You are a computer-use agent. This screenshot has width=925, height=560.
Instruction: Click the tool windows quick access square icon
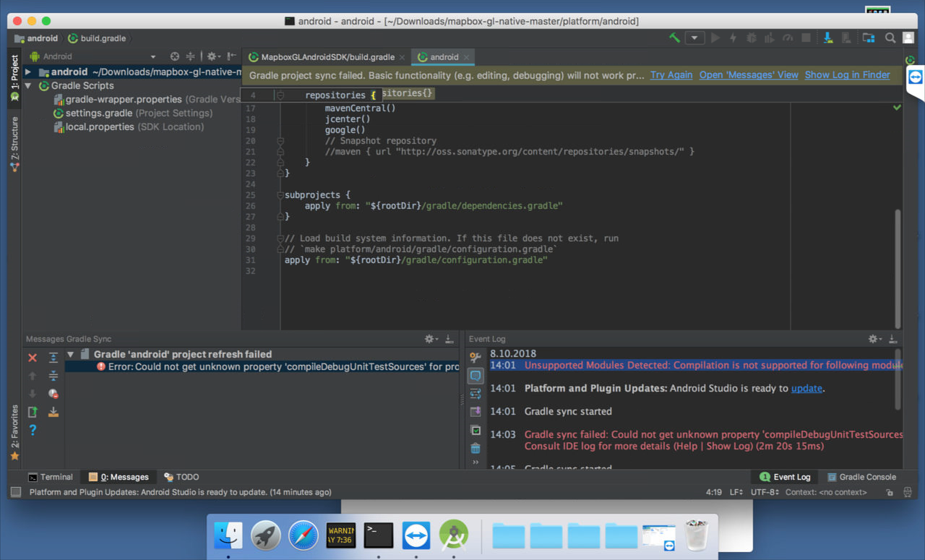click(15, 492)
